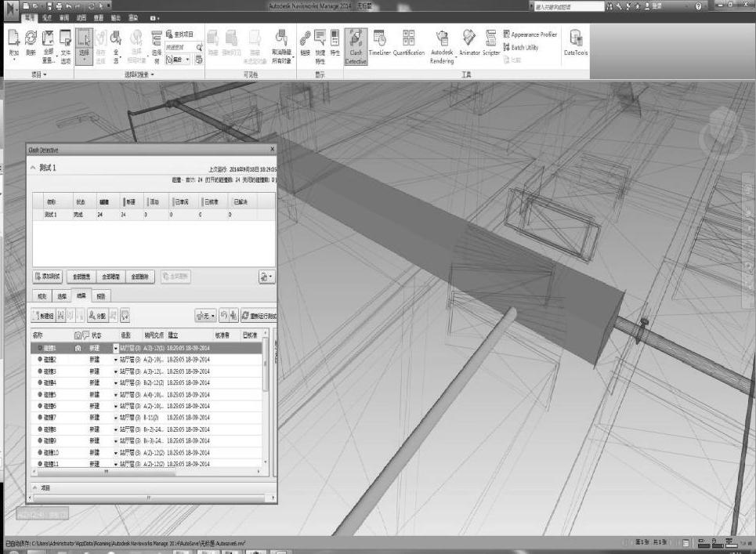This screenshot has height=554, width=756.
Task: Toggle 快捷特性 quick properties
Action: tap(320, 47)
